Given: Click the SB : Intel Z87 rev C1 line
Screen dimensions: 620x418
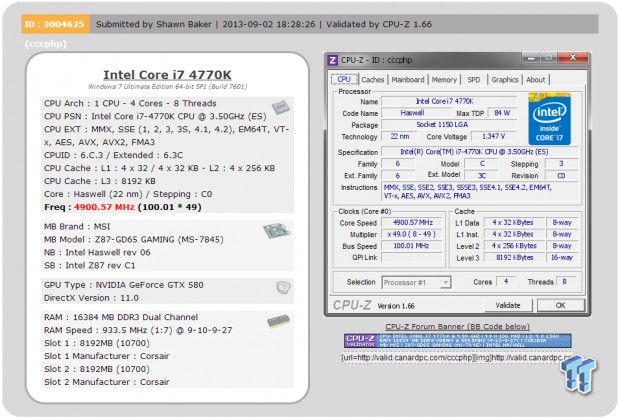Looking at the screenshot, I should [x=90, y=265].
